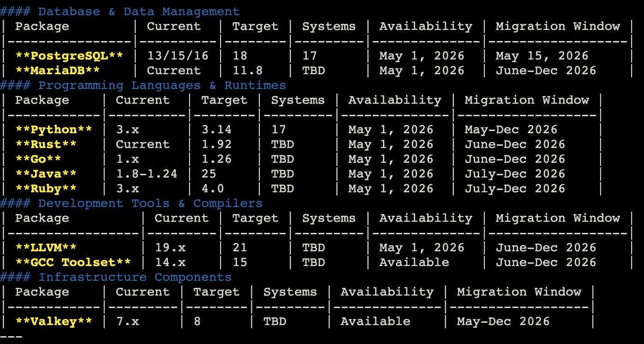Screen dimensions: 644x344
Task: Click the Go package name
Action: click(x=38, y=159)
